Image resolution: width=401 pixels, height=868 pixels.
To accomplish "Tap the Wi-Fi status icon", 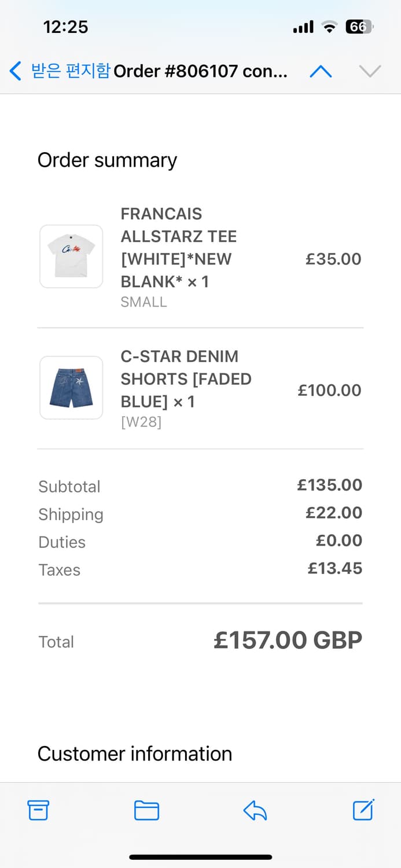I will pyautogui.click(x=330, y=27).
